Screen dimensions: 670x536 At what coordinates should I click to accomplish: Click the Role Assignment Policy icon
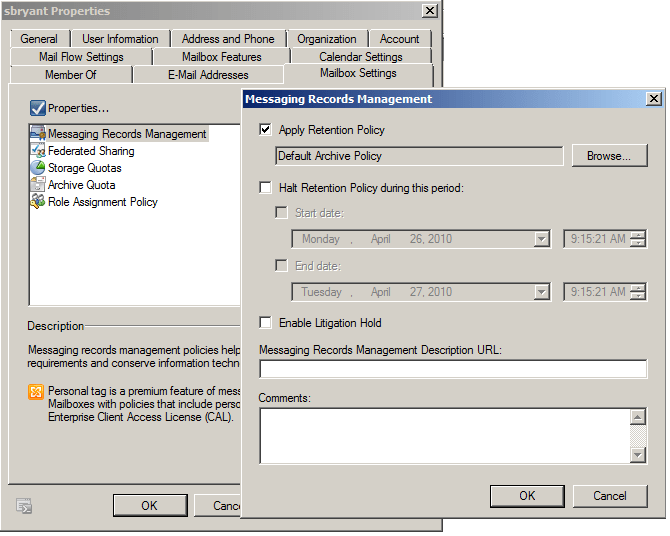tap(38, 202)
